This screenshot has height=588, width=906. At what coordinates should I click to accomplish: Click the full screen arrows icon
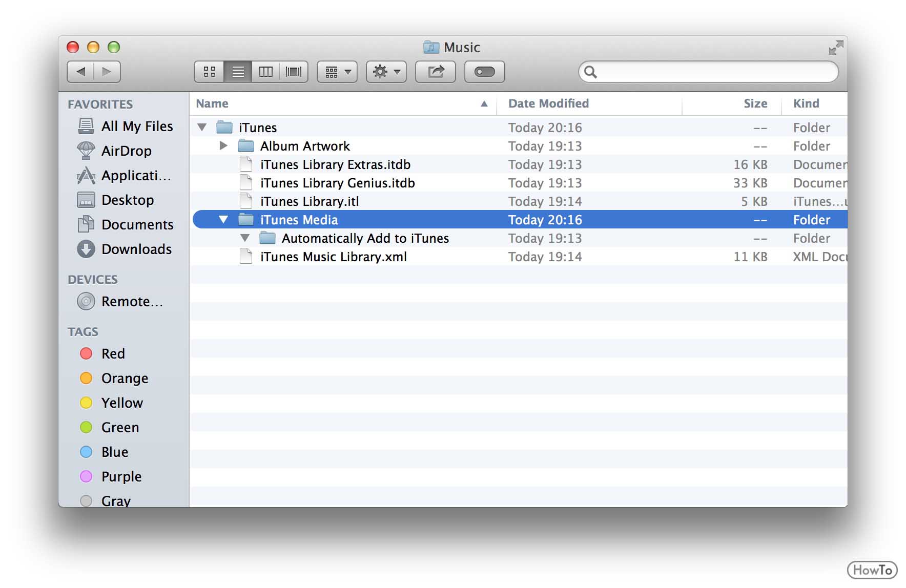[x=836, y=48]
